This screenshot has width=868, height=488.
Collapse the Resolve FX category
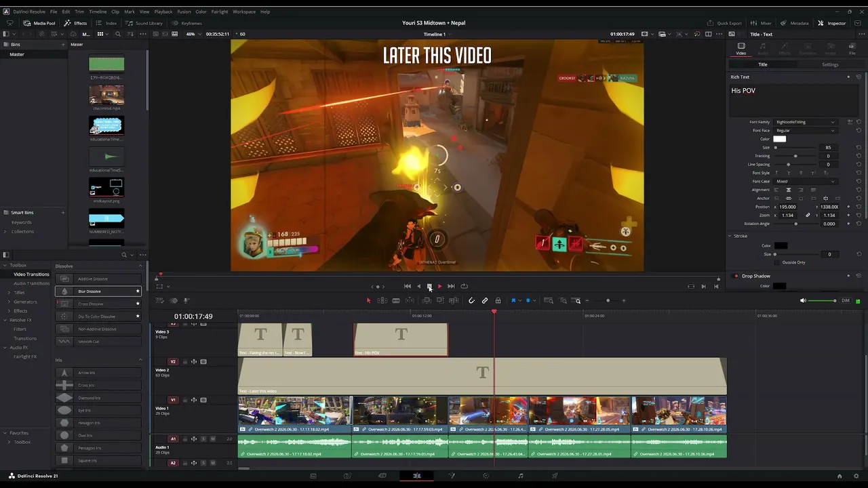coord(5,320)
